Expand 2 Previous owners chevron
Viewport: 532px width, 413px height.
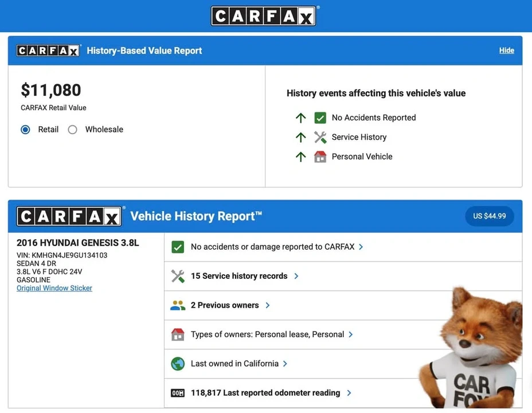[x=268, y=305]
